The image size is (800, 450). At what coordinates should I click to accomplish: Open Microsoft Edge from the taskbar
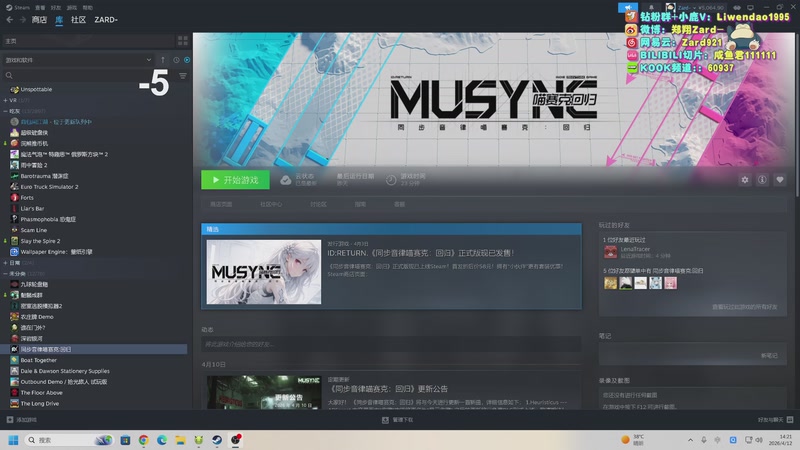[x=162, y=440]
